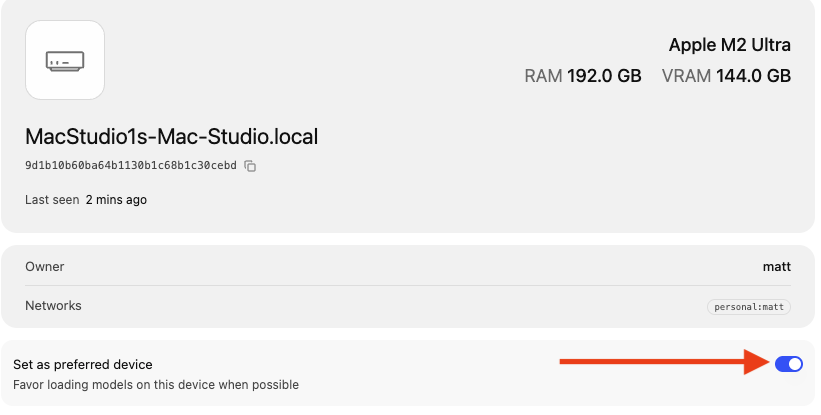Click the personal:matt network badge
Screen dimensions: 821x415
[x=749, y=307]
